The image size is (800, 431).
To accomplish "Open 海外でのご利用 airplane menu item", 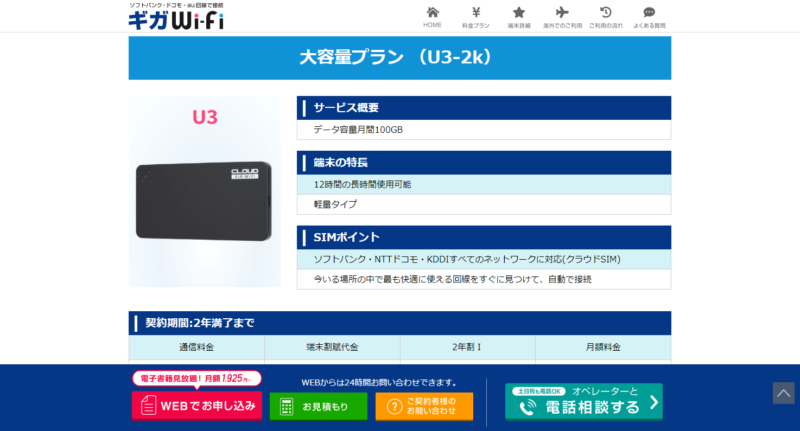I will (x=562, y=17).
